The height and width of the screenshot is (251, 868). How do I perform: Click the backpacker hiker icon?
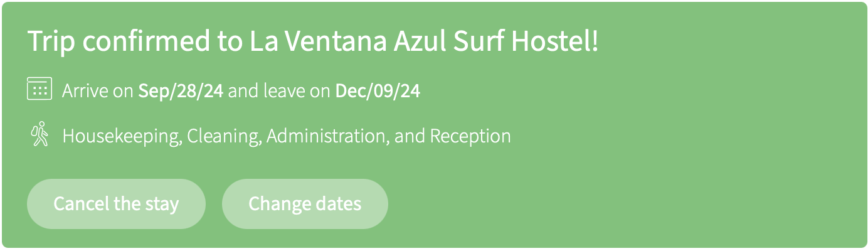(x=40, y=134)
